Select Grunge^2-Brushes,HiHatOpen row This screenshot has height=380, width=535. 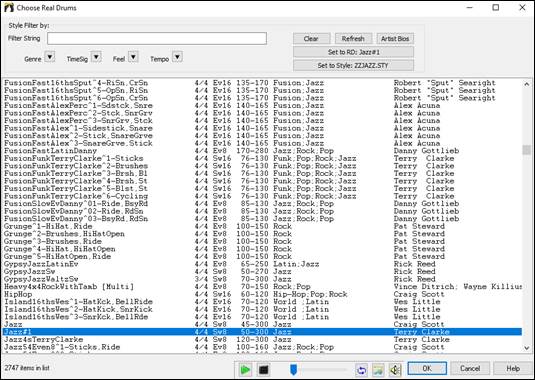(x=262, y=234)
